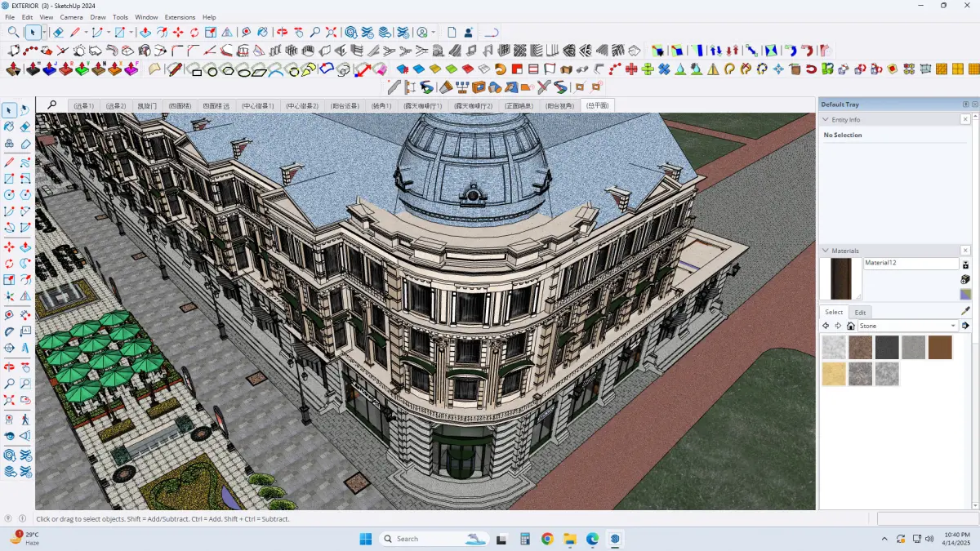Select the Paint Bucket in left toolbar

[x=9, y=127]
